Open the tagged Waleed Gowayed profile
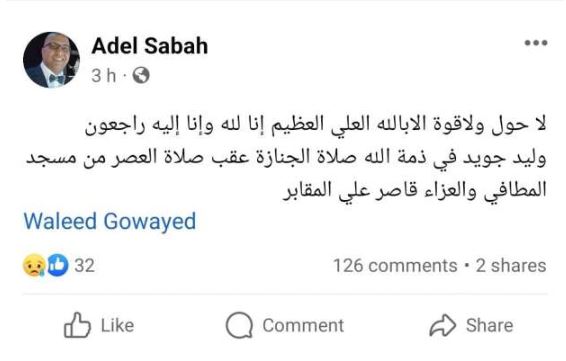Image resolution: width=566 pixels, height=361 pixels. 110,221
